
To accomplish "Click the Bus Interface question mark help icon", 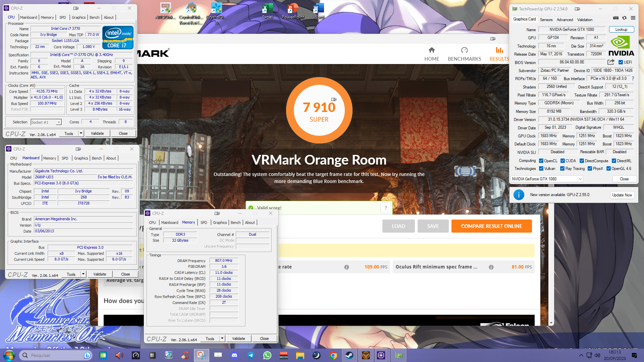I will click(633, 78).
